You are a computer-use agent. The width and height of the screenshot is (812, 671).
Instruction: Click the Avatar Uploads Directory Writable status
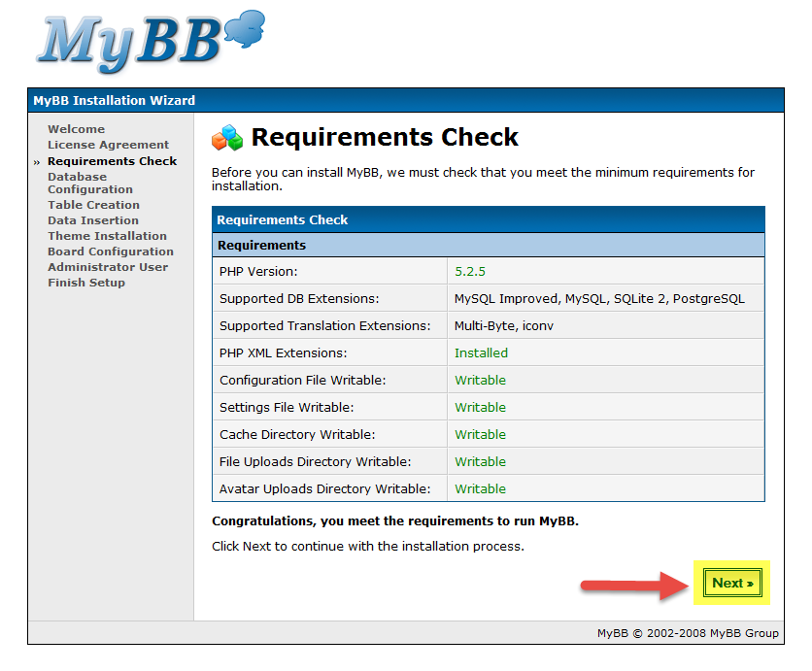[480, 489]
